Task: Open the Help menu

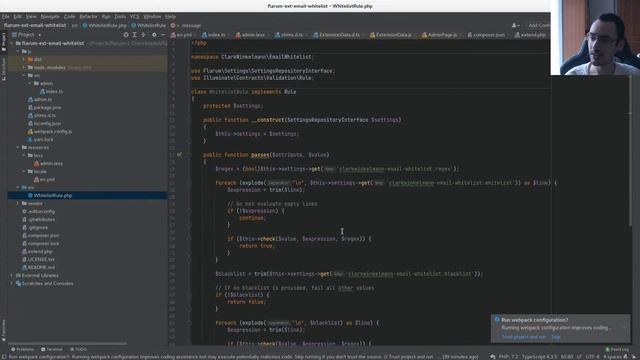Action: click(x=170, y=17)
